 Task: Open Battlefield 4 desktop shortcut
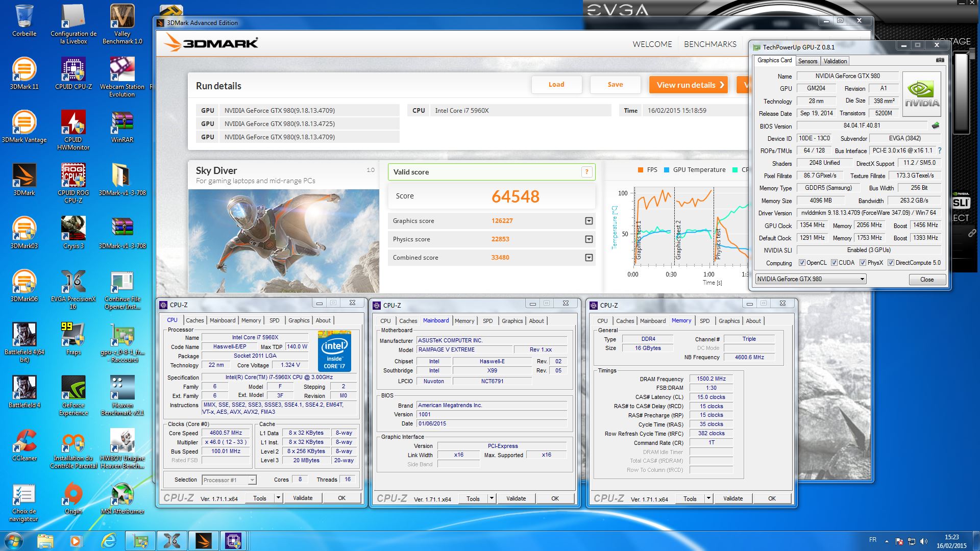24,392
